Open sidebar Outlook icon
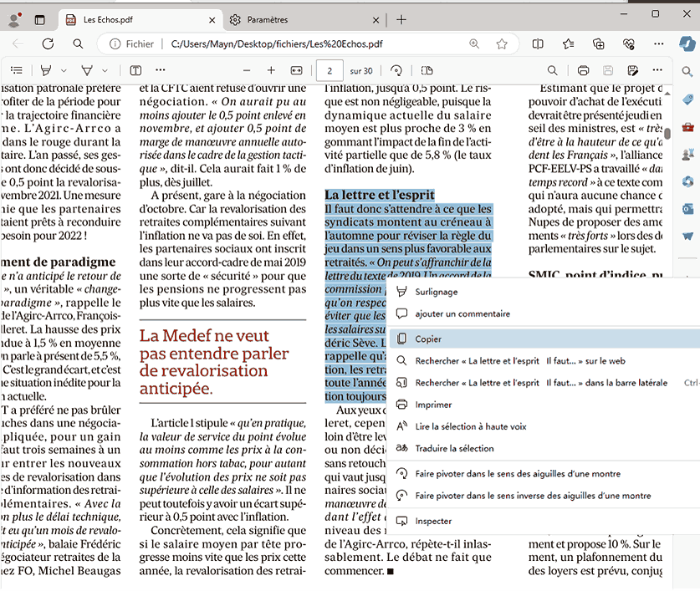Viewport: 700px width, 591px height. coord(687,208)
